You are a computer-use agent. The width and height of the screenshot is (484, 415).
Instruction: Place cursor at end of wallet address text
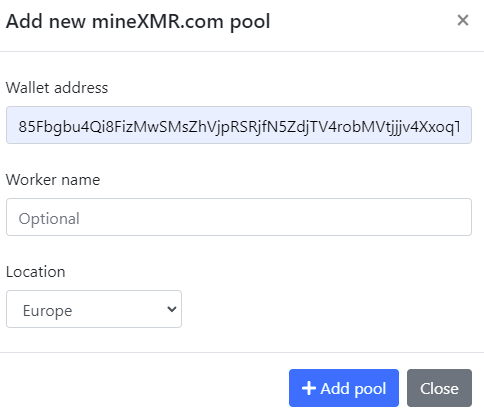(462, 127)
